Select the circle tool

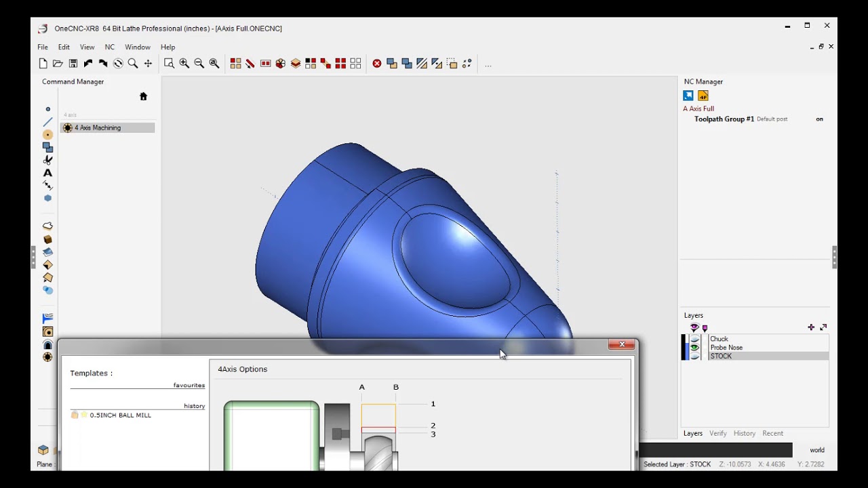(x=47, y=135)
